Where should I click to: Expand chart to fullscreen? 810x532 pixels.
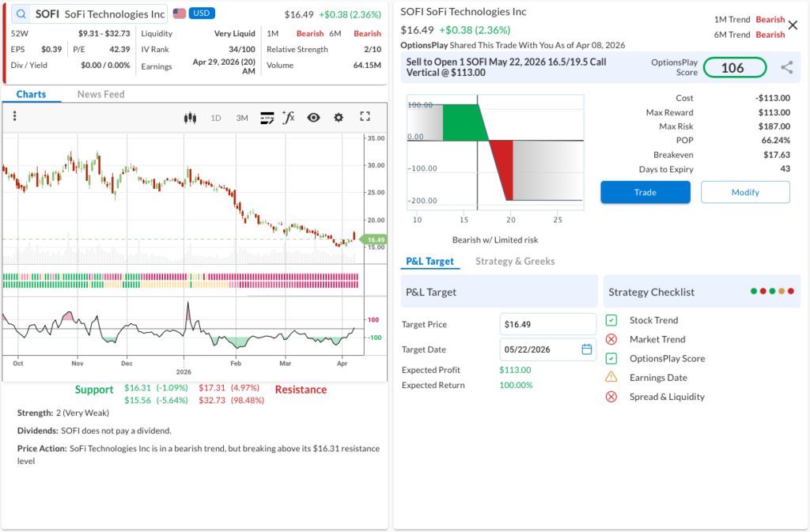pyautogui.click(x=365, y=117)
